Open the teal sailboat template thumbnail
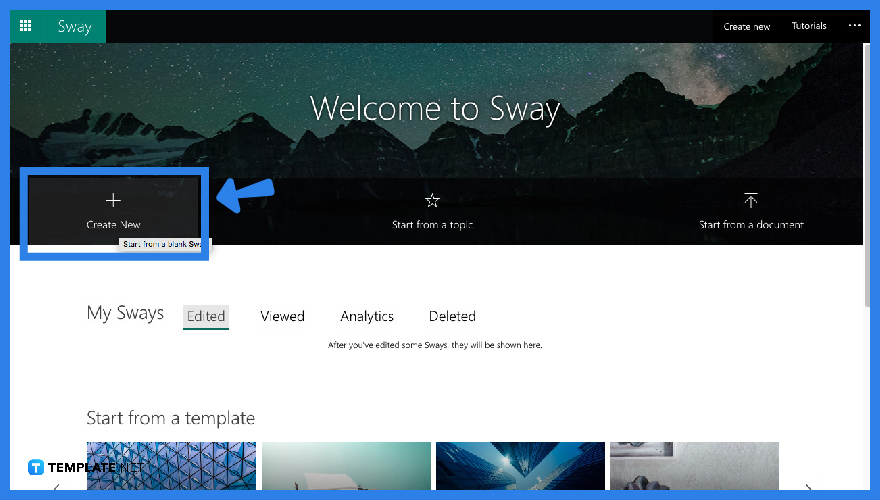Image resolution: width=880 pixels, height=500 pixels. point(346,466)
